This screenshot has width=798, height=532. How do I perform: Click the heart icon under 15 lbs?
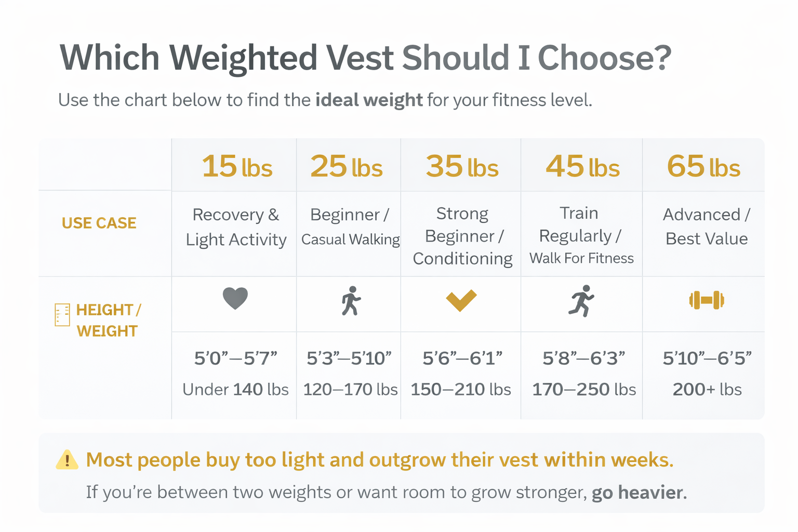(x=235, y=298)
